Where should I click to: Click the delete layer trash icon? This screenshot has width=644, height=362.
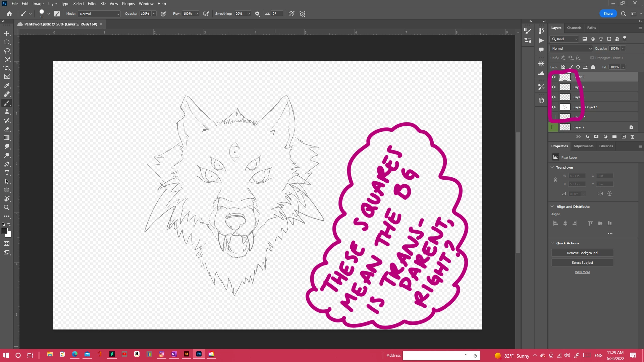(632, 137)
